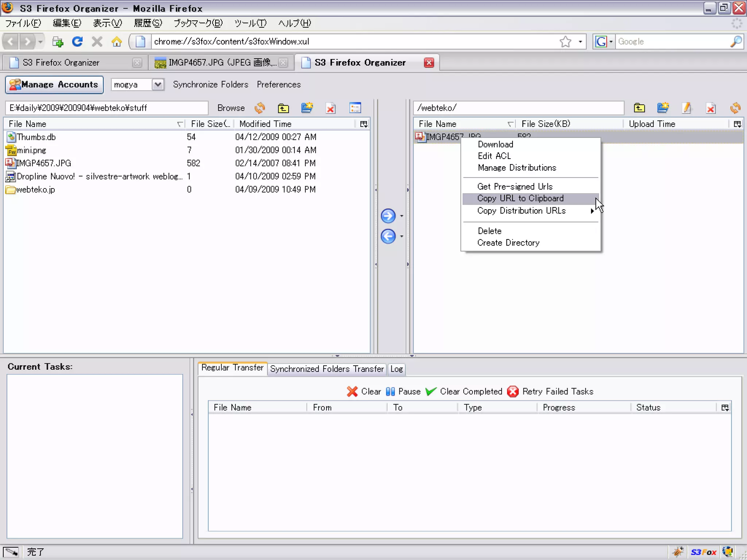This screenshot has height=560, width=747.
Task: Refresh the S3 bucket listing icon
Action: pos(735,108)
